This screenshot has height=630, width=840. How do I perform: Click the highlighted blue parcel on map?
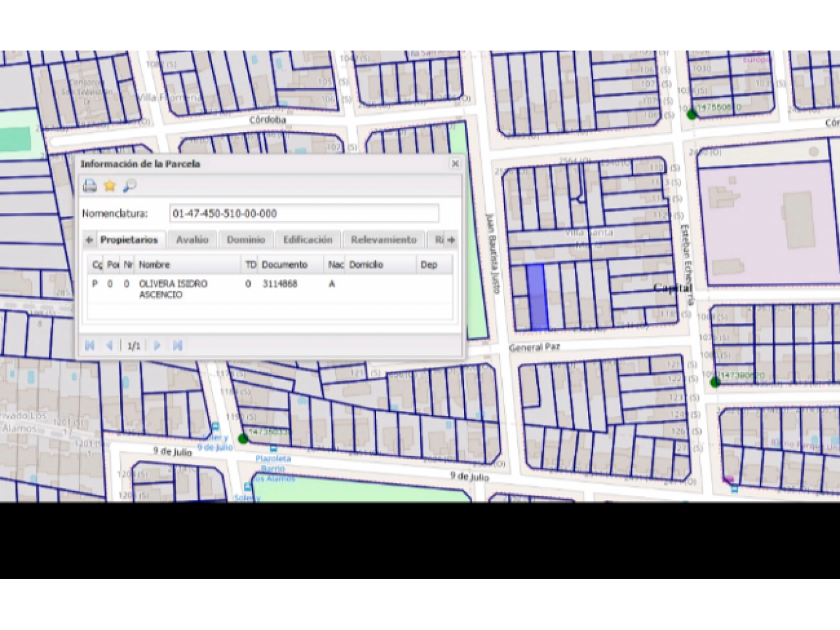(537, 297)
